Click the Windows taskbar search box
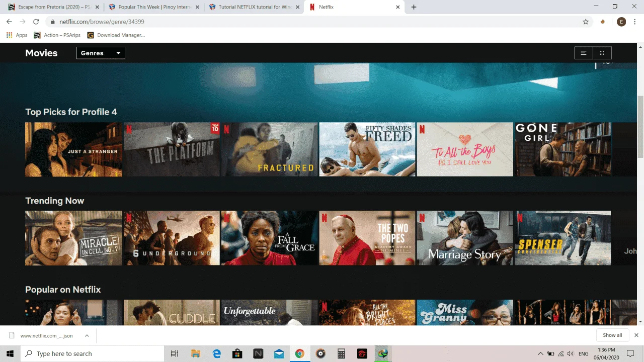This screenshot has width=644, height=362. [x=92, y=353]
